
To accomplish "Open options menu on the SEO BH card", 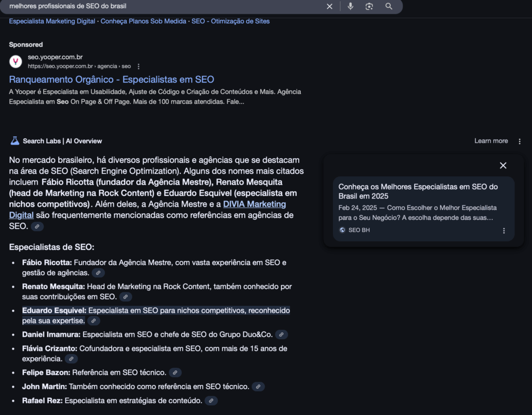I will 504,231.
